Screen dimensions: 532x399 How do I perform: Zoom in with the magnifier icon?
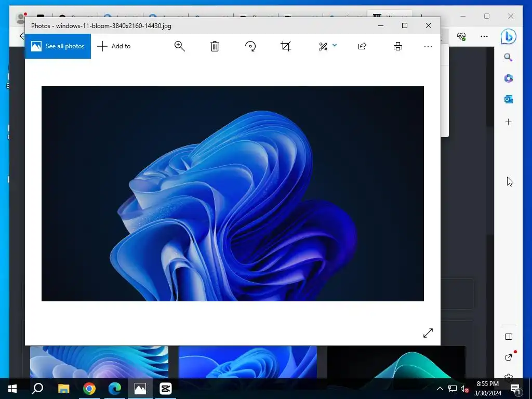179,46
